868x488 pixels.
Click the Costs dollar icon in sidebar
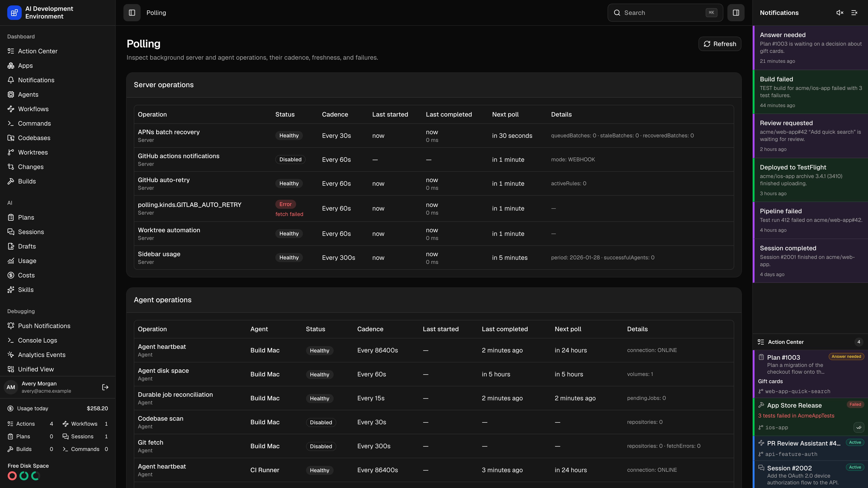pyautogui.click(x=11, y=275)
